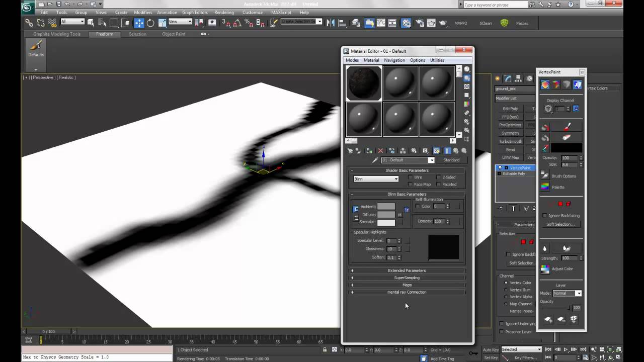Screen dimensions: 644x362
Task: Expand the Extended Parameters rollout
Action: tap(407, 270)
